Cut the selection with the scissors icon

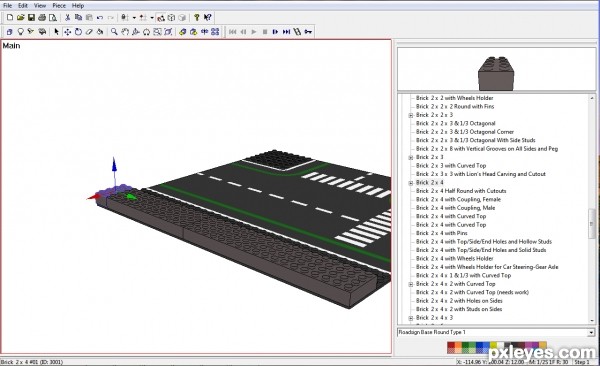(x=67, y=18)
